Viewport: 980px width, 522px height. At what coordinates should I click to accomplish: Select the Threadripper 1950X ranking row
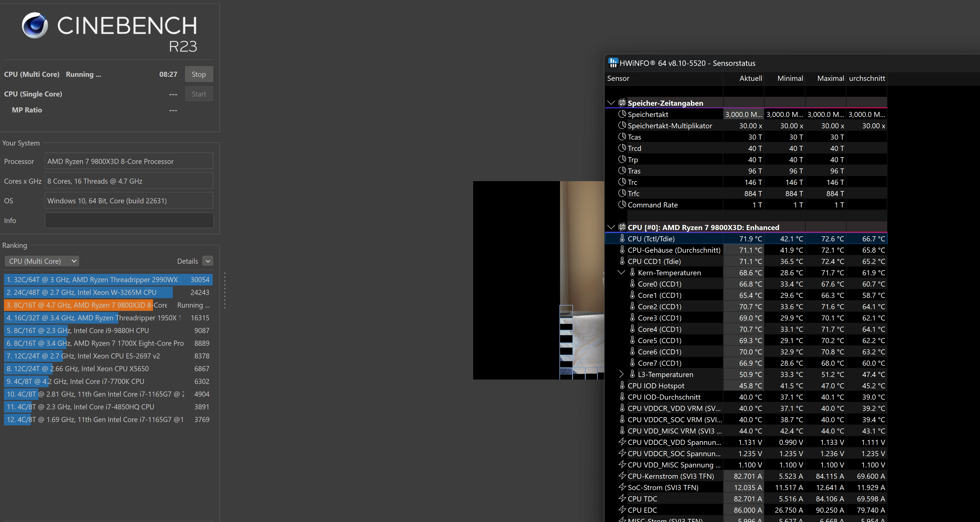[x=108, y=318]
